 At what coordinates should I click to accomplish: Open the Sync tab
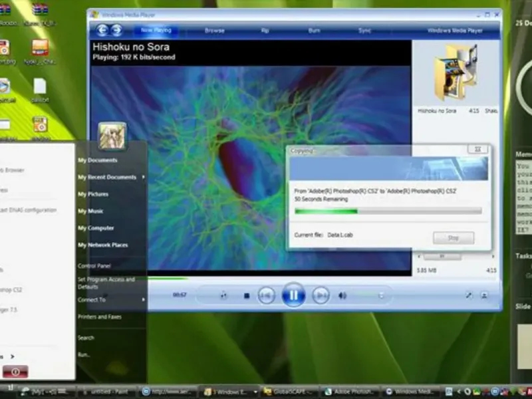point(364,31)
